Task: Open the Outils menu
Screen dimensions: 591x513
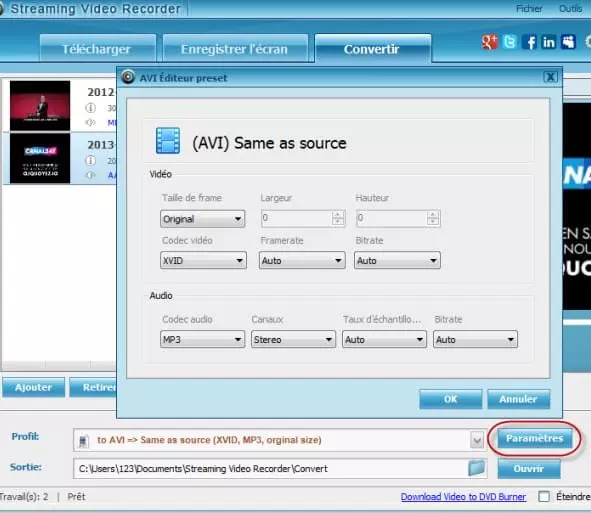Action: (x=571, y=8)
